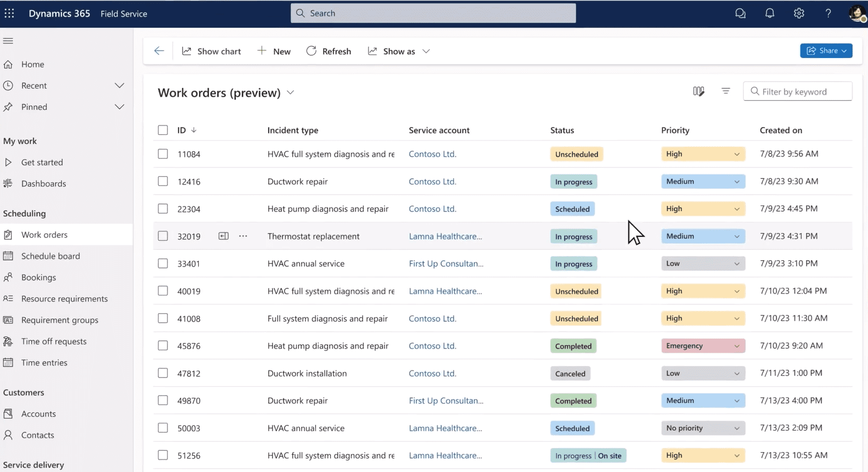Refresh the work orders list

click(x=329, y=51)
